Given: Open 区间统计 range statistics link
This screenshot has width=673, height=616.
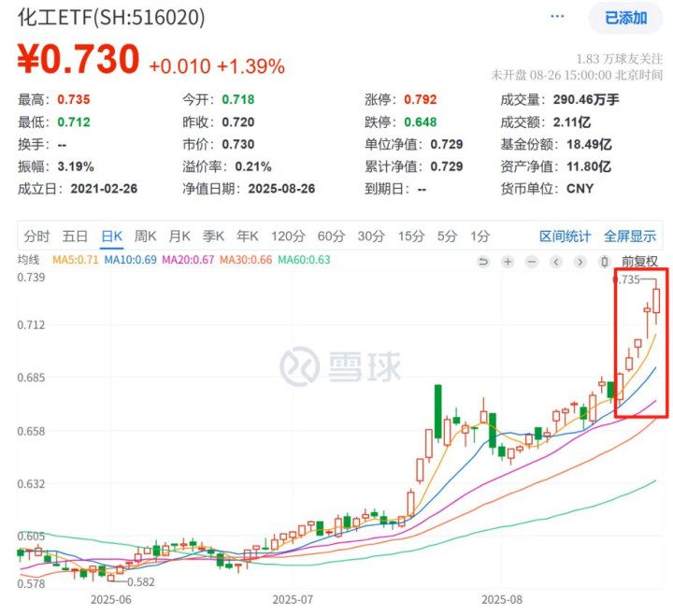Looking at the screenshot, I should pyautogui.click(x=566, y=236).
